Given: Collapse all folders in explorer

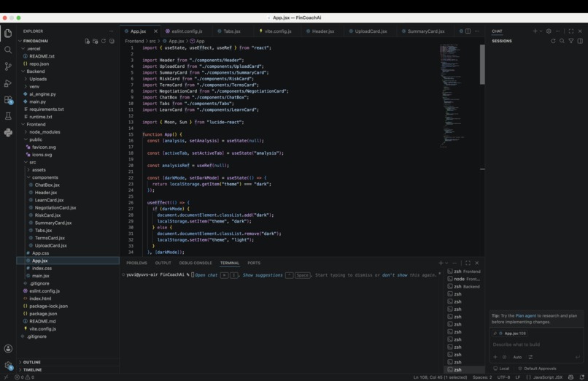Looking at the screenshot, I should 112,42.
